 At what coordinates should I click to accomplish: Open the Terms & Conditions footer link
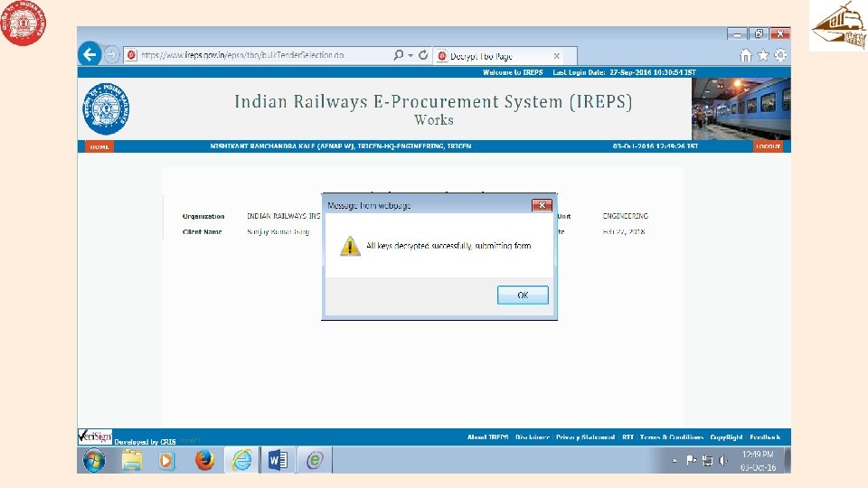pyautogui.click(x=672, y=437)
